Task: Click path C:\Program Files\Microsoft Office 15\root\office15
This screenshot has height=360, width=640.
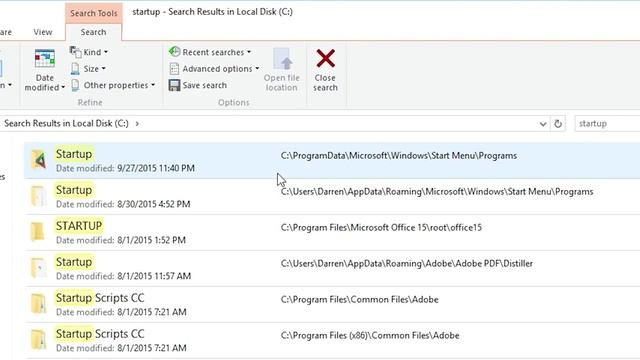Action: pos(381,227)
